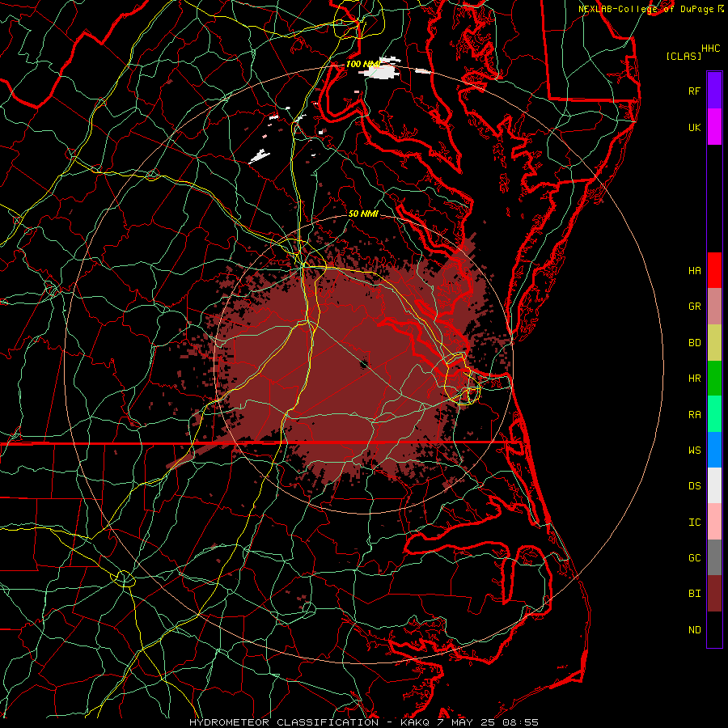
Task: Click the large white echo near 100 NMI label
Action: pyautogui.click(x=382, y=72)
